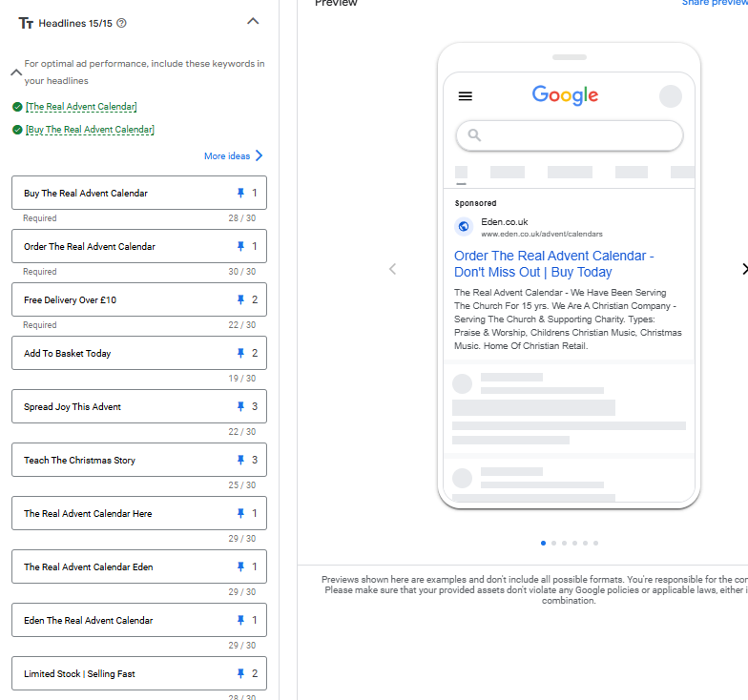Click the profile avatar circle in preview
Screen dimensions: 748x700
pyautogui.click(x=670, y=96)
